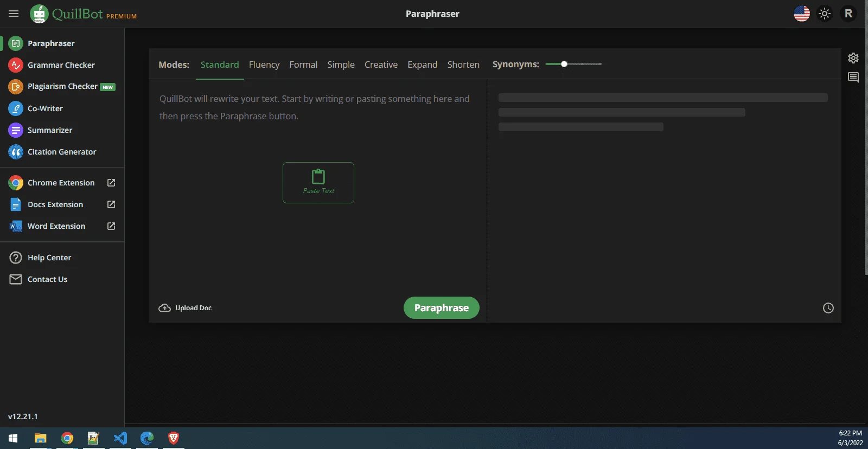Open Word Extension external link arrow
The height and width of the screenshot is (449, 868).
click(x=111, y=226)
